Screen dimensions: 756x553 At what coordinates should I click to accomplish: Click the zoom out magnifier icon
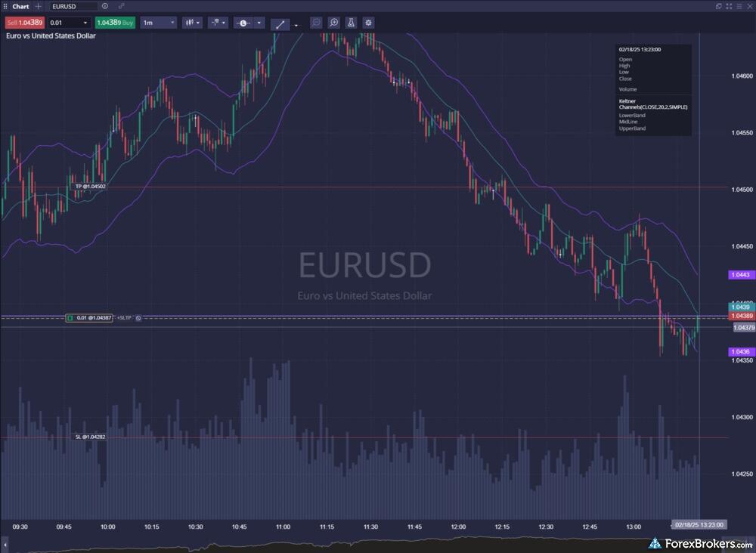coord(316,23)
